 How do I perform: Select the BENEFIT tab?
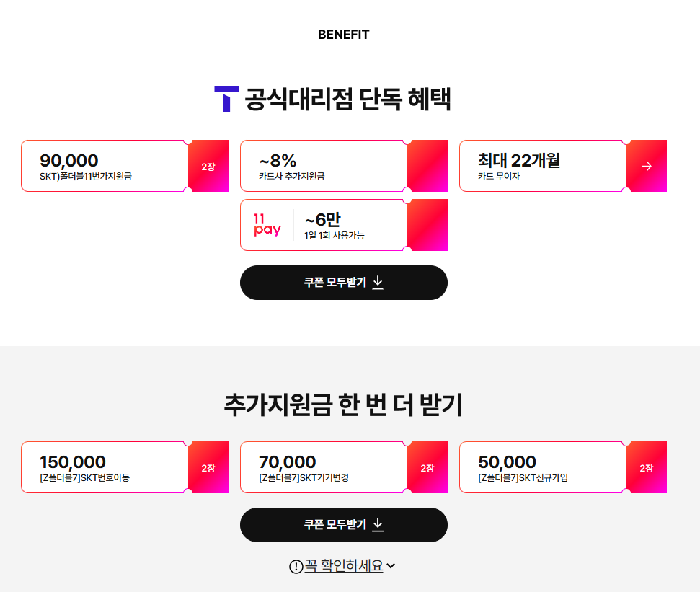(x=344, y=35)
